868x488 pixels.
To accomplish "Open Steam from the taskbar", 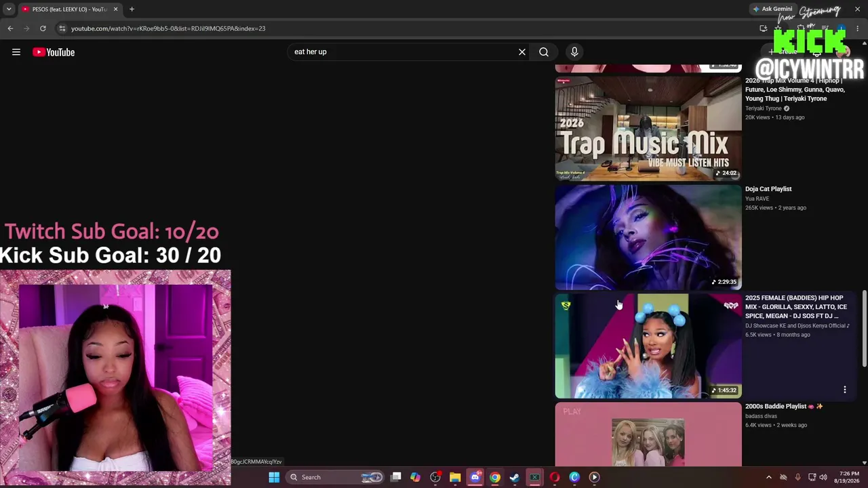I will click(515, 477).
